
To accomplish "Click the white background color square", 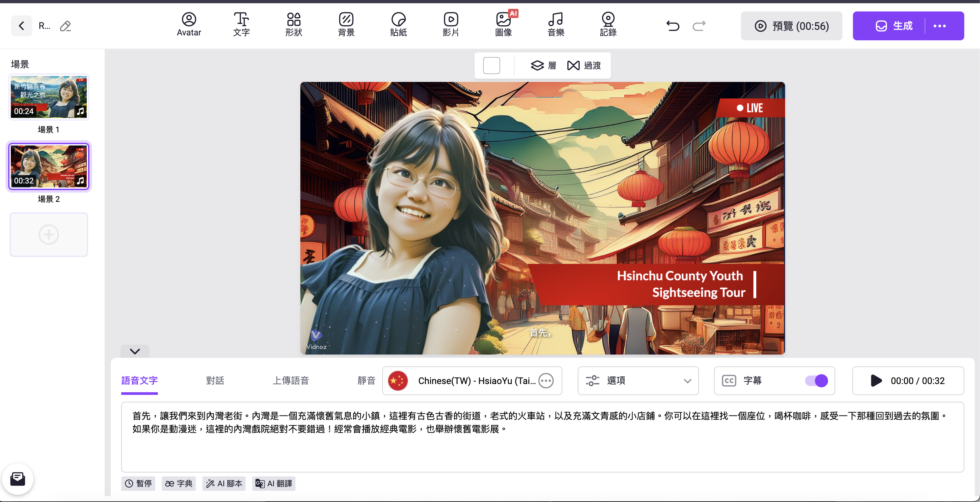I will pos(491,66).
